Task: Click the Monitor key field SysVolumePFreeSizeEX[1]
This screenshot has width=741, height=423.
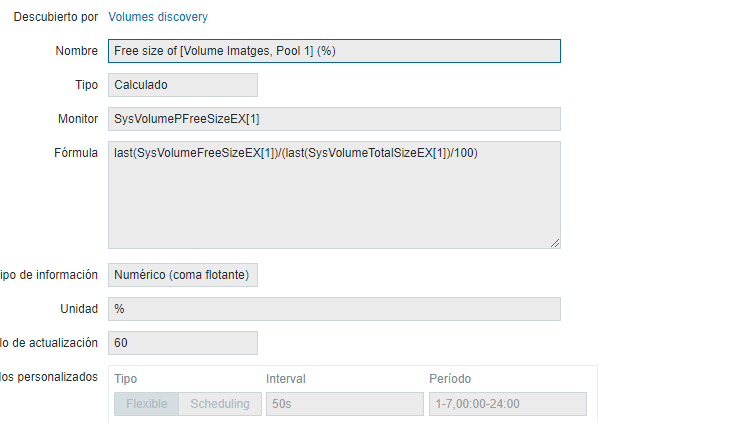Action: pyautogui.click(x=333, y=119)
